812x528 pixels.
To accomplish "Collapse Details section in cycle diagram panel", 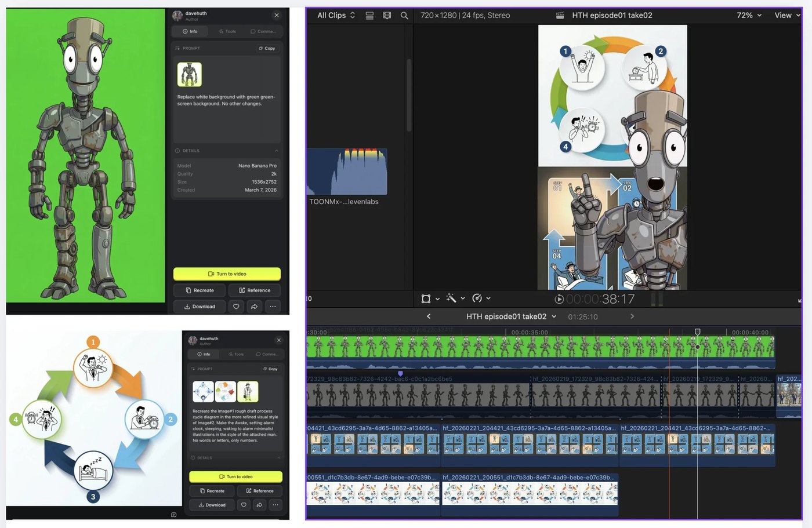I will tap(278, 458).
